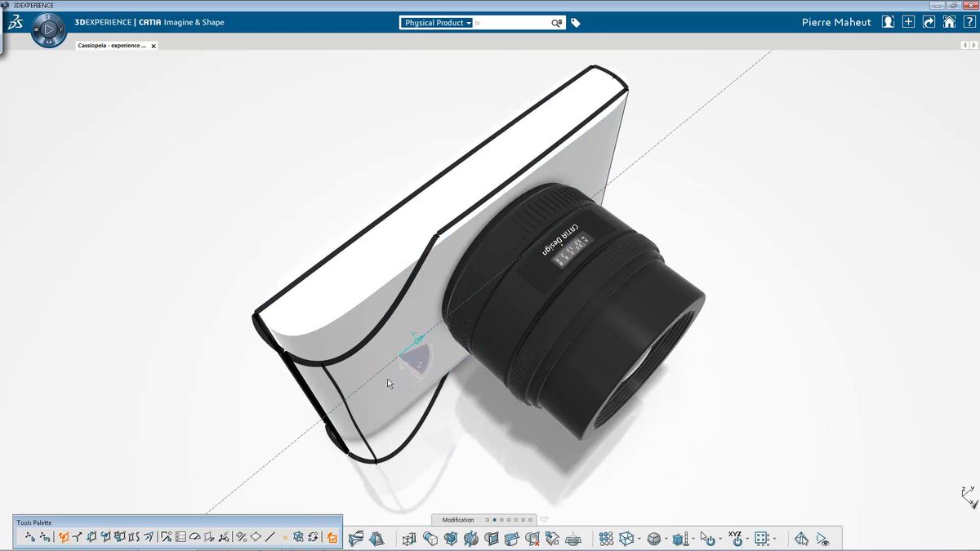
Task: Open the search type dropdown Physical Product
Action: point(438,23)
